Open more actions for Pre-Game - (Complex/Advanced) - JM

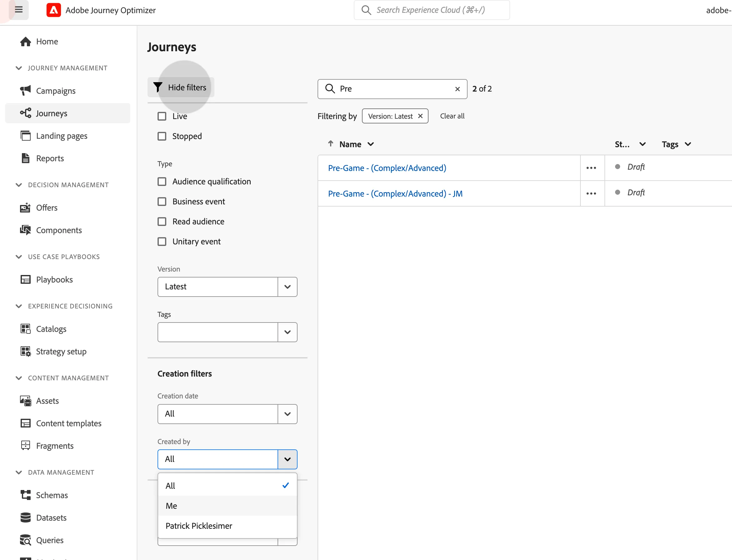(591, 193)
